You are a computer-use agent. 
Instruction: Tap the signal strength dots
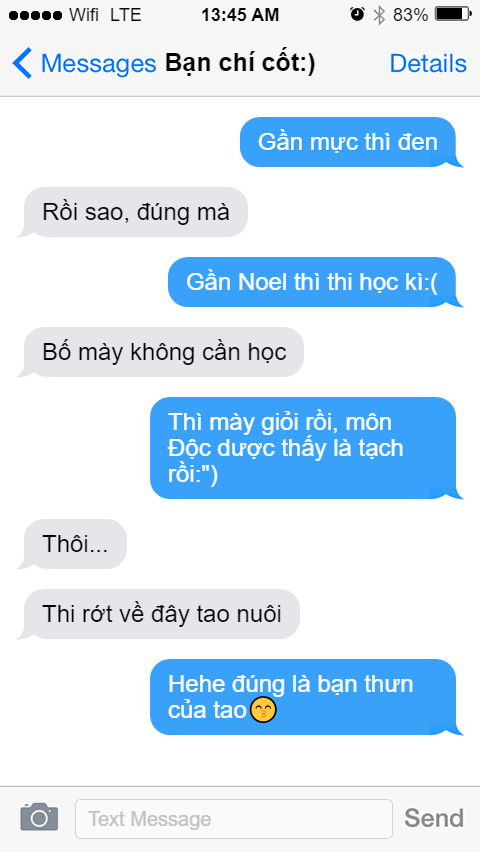pos(35,16)
